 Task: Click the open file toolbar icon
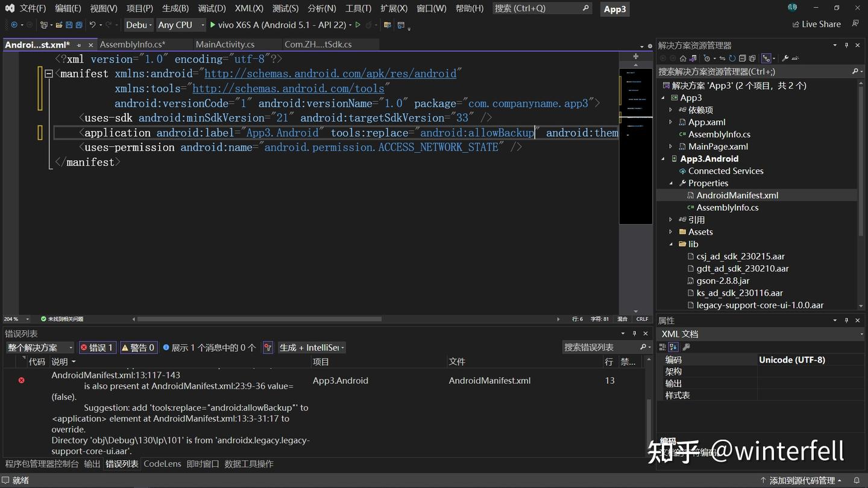point(58,25)
